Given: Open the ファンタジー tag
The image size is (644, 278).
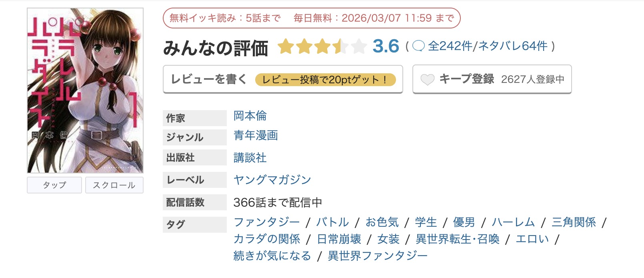Looking at the screenshot, I should [267, 222].
